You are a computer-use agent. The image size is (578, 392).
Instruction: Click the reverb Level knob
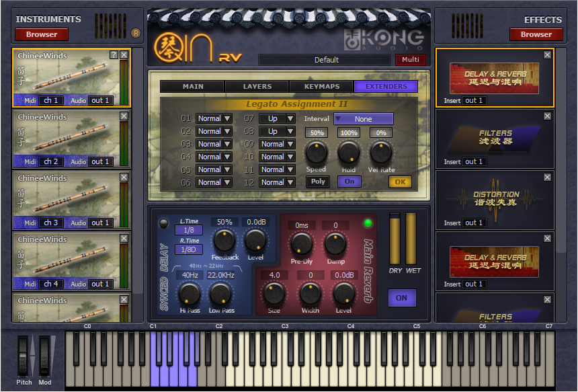click(x=344, y=294)
